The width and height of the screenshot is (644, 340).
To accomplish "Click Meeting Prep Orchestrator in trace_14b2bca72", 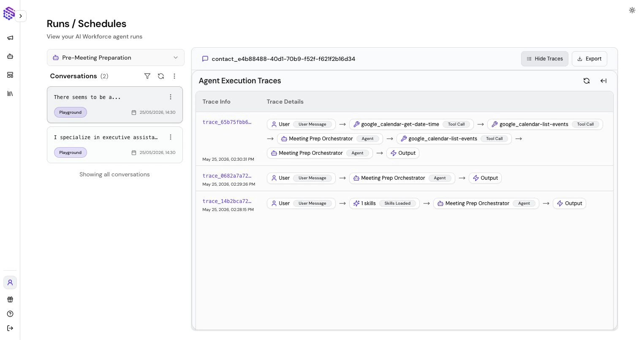I will pos(486,203).
